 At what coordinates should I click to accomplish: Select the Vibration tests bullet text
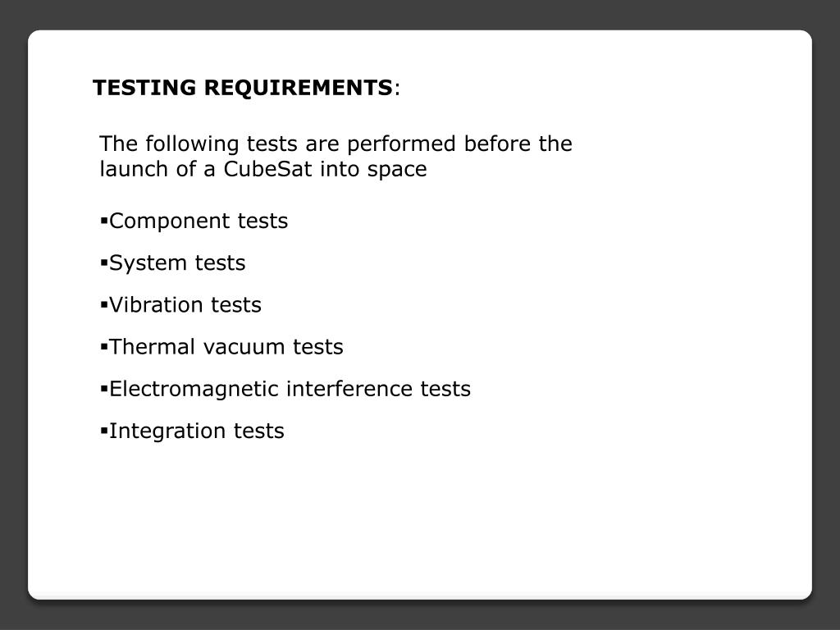point(185,305)
